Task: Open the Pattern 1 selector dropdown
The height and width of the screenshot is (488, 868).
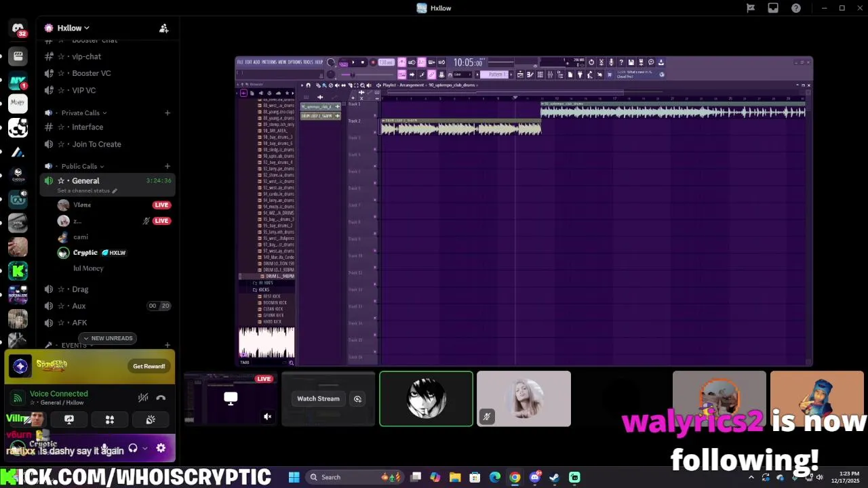Action: point(494,75)
